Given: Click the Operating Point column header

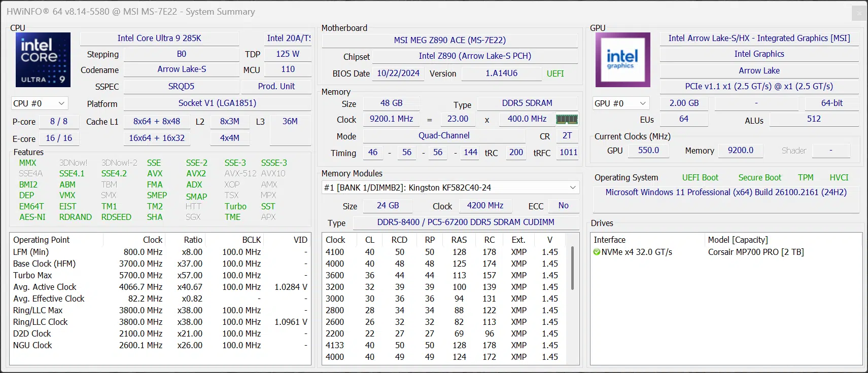Looking at the screenshot, I should pos(42,240).
